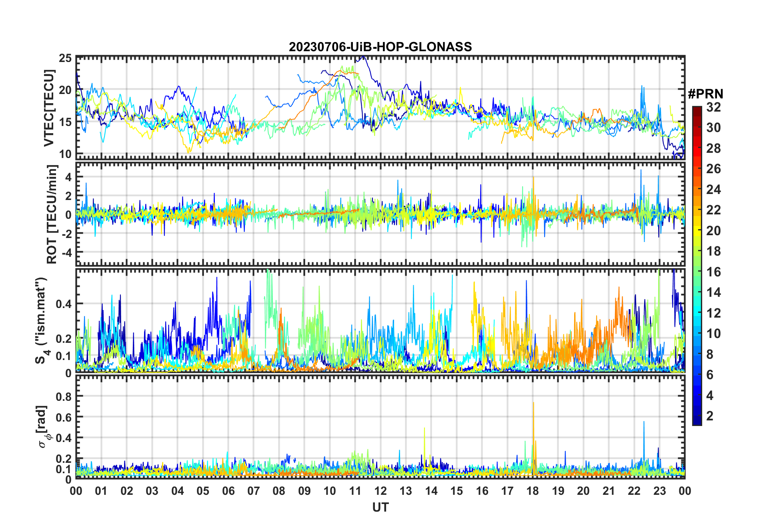The height and width of the screenshot is (532, 761).
Task: Click the 12 hour tick label
Action: coord(380,491)
